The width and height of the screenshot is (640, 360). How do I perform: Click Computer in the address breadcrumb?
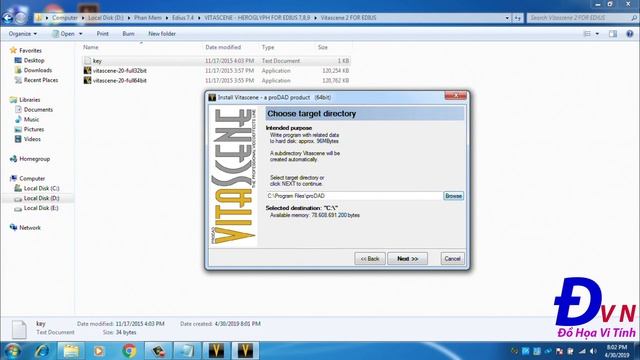tap(64, 18)
